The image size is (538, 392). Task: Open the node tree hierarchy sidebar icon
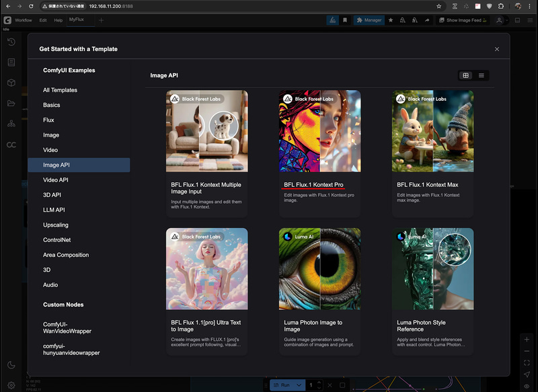click(x=11, y=124)
